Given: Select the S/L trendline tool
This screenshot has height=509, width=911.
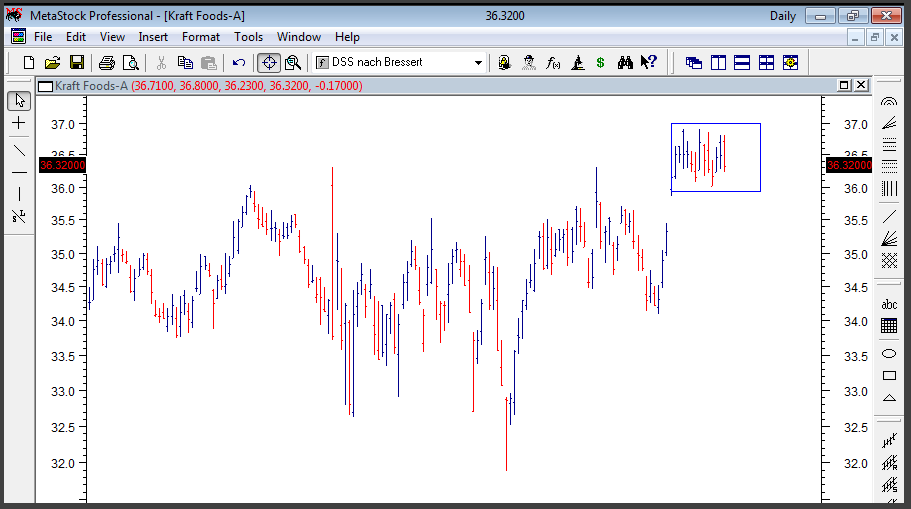Looking at the screenshot, I should [19, 217].
